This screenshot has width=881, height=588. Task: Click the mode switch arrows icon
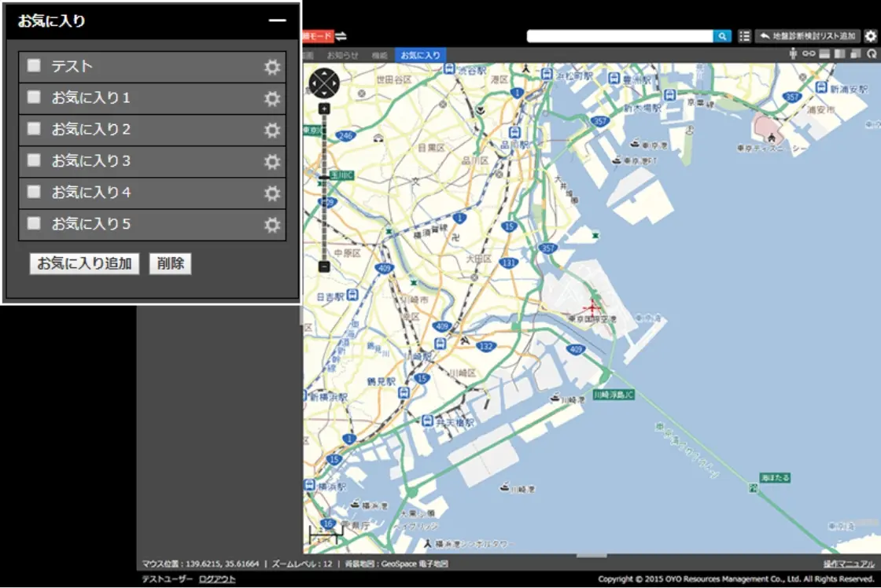pyautogui.click(x=341, y=36)
